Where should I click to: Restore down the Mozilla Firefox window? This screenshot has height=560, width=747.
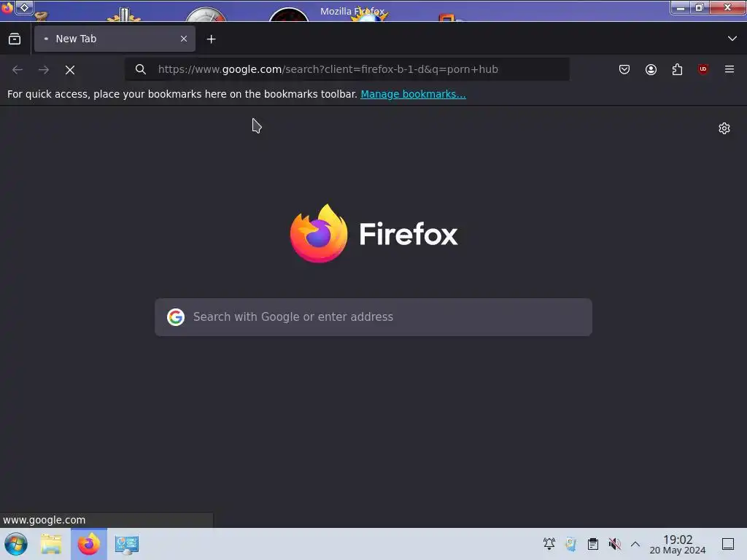(x=699, y=7)
